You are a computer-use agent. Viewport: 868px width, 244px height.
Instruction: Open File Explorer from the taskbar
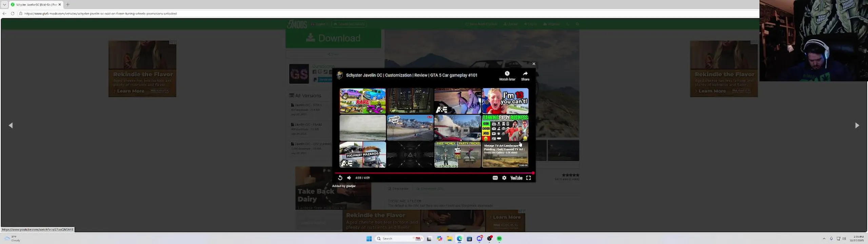pyautogui.click(x=449, y=239)
